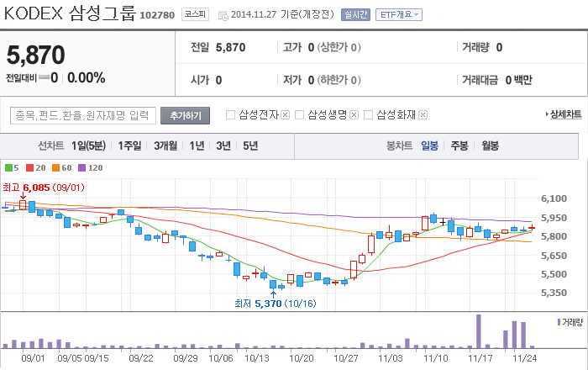Click the green 5-day moving average swatch
The width and height of the screenshot is (588, 370).
tap(8, 167)
